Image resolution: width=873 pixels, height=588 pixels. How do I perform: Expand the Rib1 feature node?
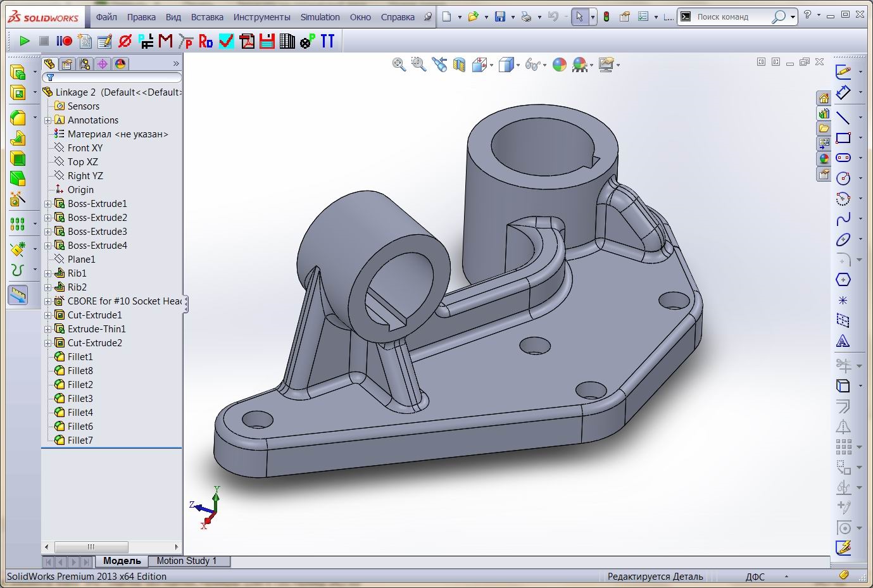(48, 273)
